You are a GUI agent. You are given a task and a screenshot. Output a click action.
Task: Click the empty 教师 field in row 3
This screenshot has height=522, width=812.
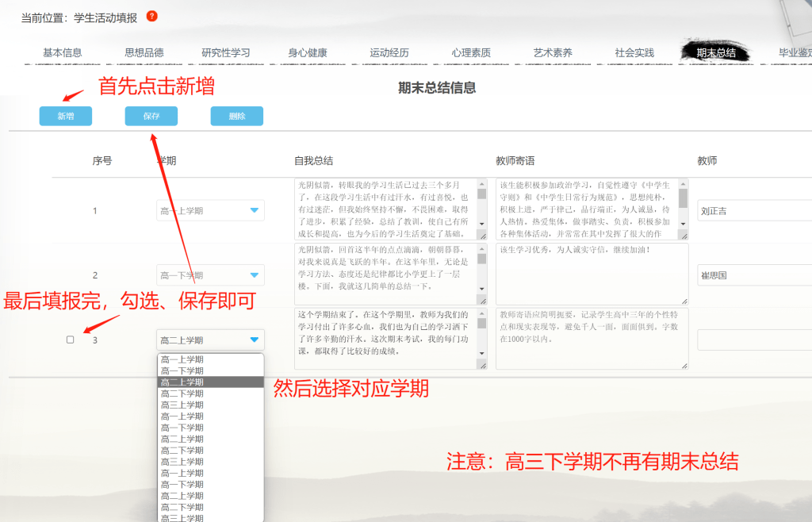753,340
